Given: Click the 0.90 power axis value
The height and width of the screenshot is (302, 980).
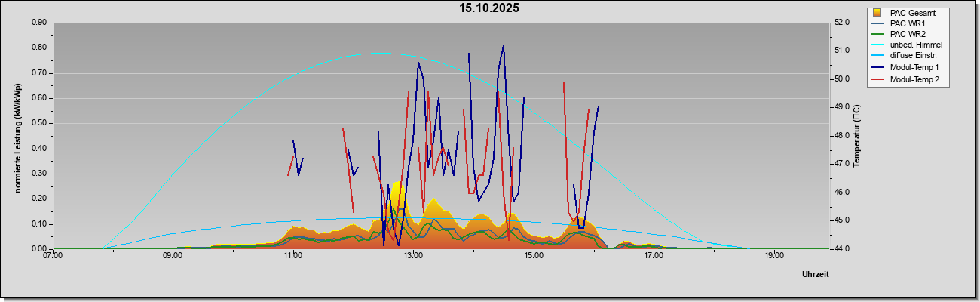Looking at the screenshot, I should click(x=39, y=23).
